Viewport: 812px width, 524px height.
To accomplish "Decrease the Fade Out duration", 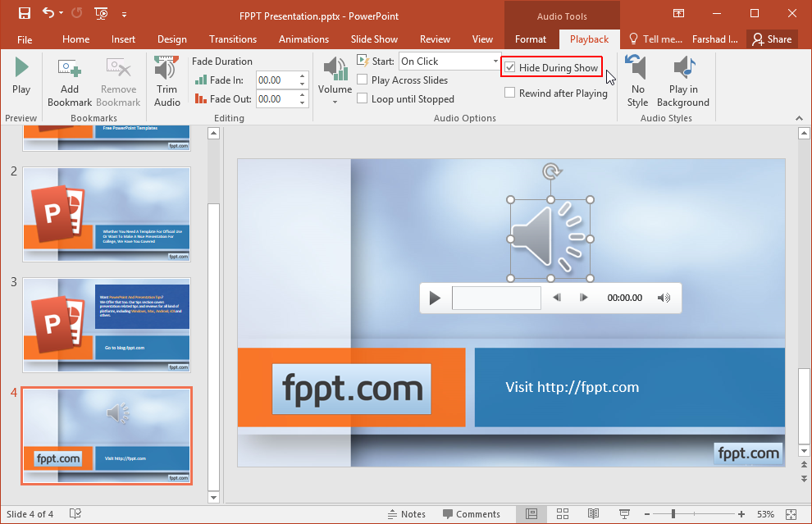I will click(x=303, y=103).
